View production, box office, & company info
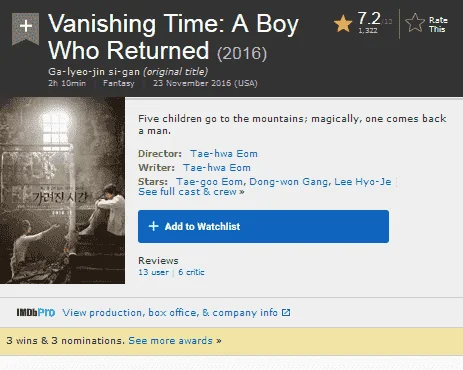This screenshot has width=463, height=370. (x=170, y=313)
